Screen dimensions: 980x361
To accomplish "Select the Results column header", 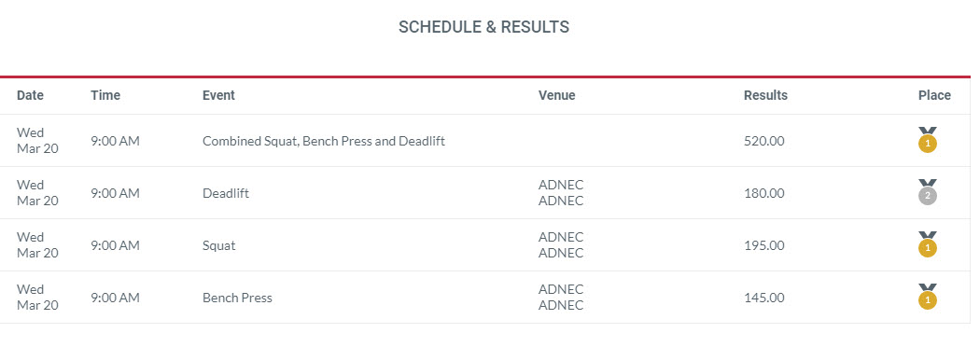I will 765,95.
